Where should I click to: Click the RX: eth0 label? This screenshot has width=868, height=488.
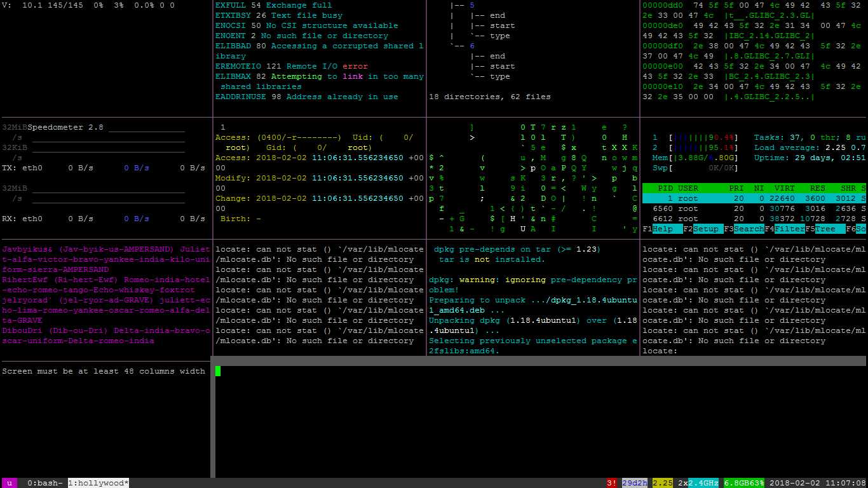click(x=22, y=219)
